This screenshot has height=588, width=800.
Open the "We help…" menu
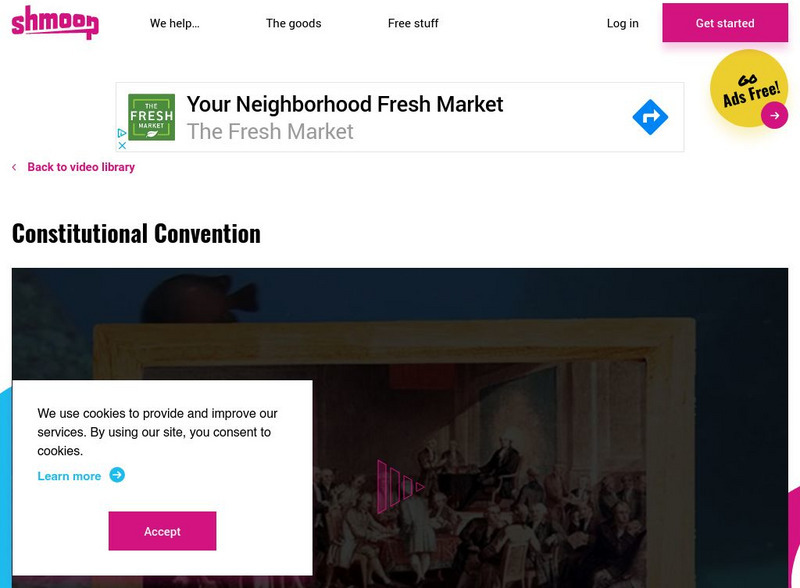click(x=175, y=23)
